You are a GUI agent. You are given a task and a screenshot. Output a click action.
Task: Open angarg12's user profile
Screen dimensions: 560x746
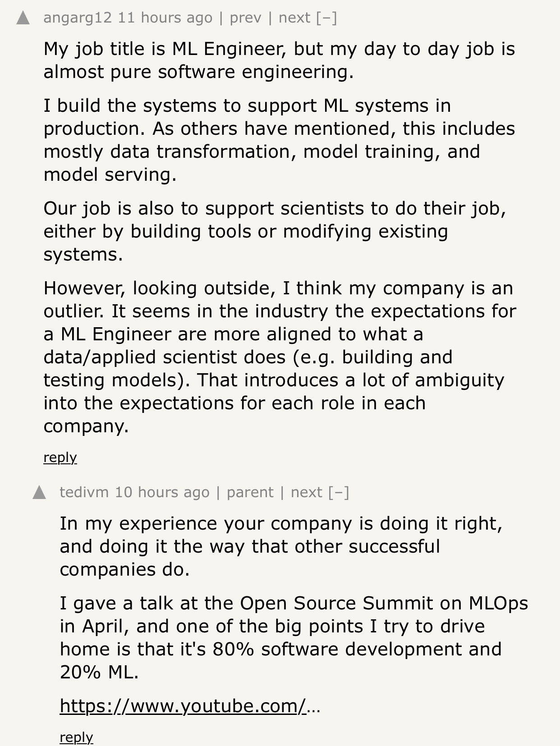click(x=77, y=18)
